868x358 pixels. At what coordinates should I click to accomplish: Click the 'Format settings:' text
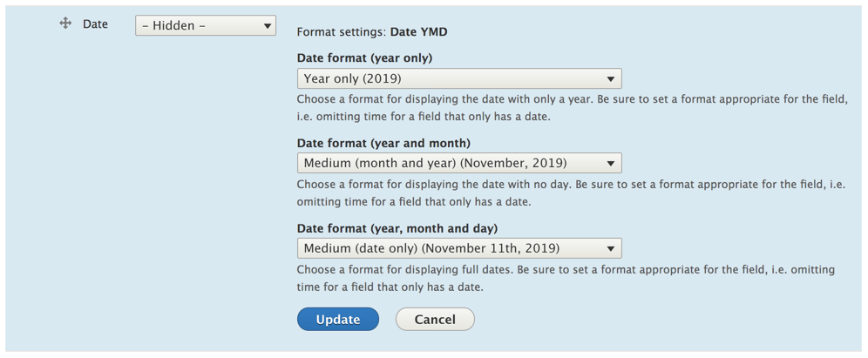tap(342, 32)
